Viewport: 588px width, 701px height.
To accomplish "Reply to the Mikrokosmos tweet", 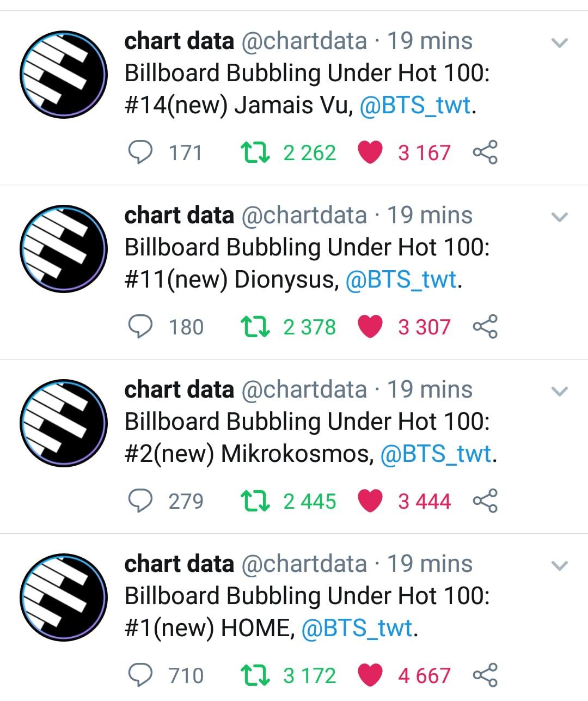I will (x=140, y=501).
